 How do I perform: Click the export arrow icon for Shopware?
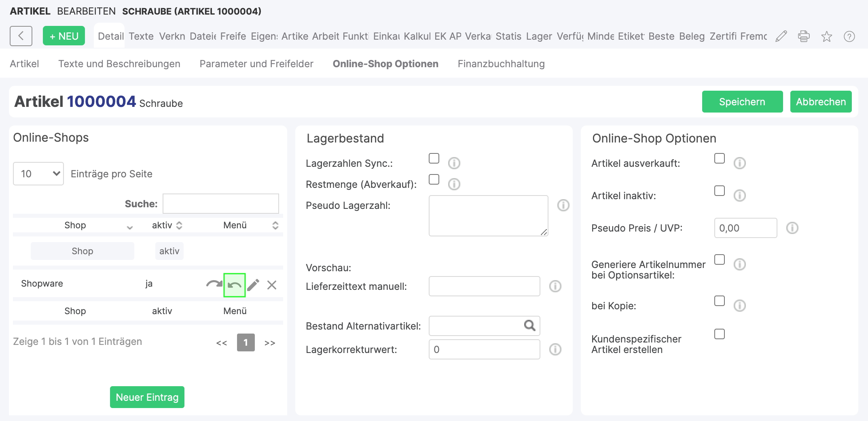pos(214,285)
